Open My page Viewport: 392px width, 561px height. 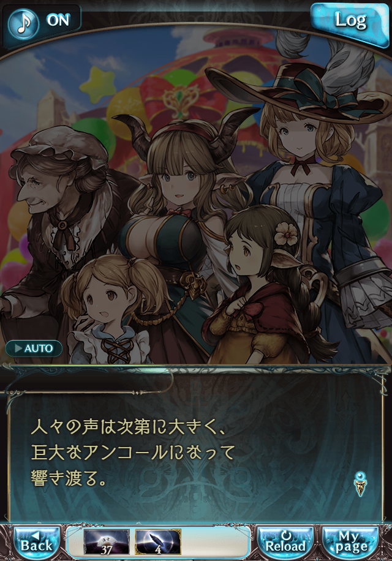tap(351, 543)
